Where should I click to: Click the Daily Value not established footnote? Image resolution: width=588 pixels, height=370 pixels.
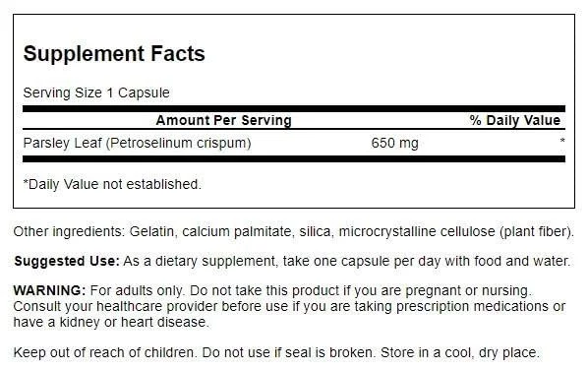click(112, 184)
